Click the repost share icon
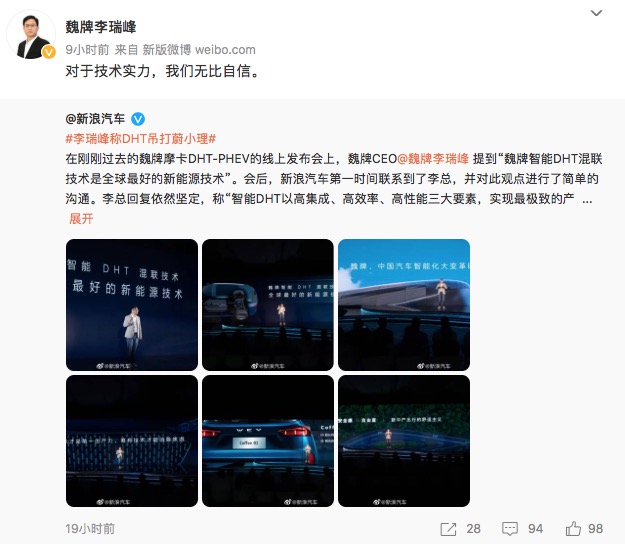625x544 pixels. (x=448, y=529)
